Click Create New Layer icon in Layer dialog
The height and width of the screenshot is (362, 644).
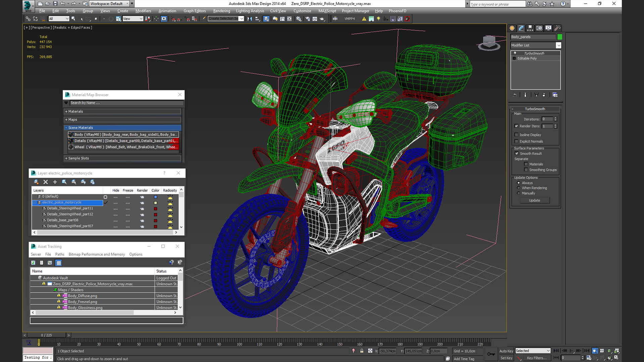[x=36, y=182]
